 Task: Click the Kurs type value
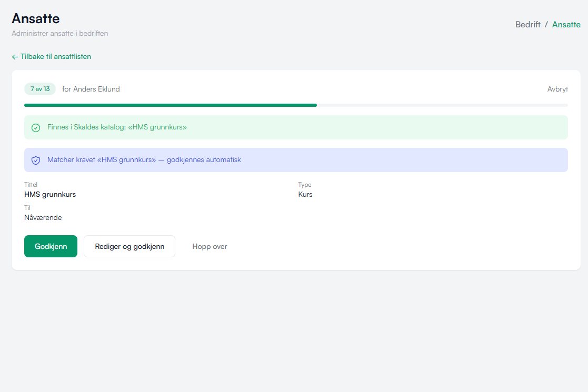pyautogui.click(x=305, y=195)
